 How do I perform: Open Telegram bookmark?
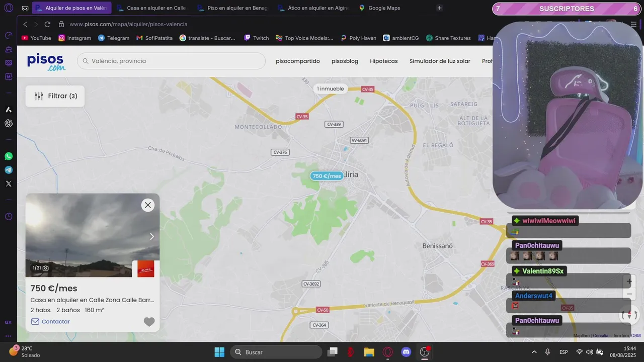click(114, 38)
